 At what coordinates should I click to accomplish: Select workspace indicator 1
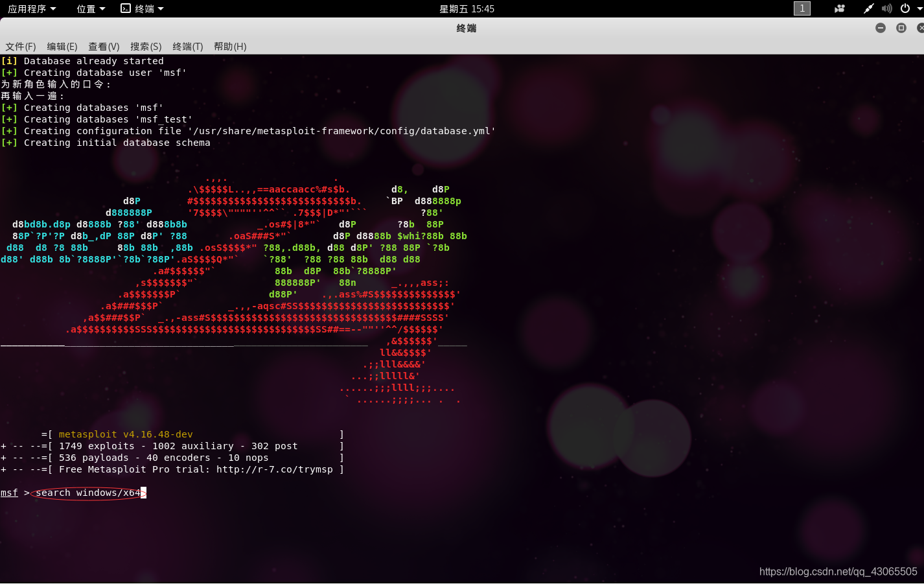coord(802,8)
